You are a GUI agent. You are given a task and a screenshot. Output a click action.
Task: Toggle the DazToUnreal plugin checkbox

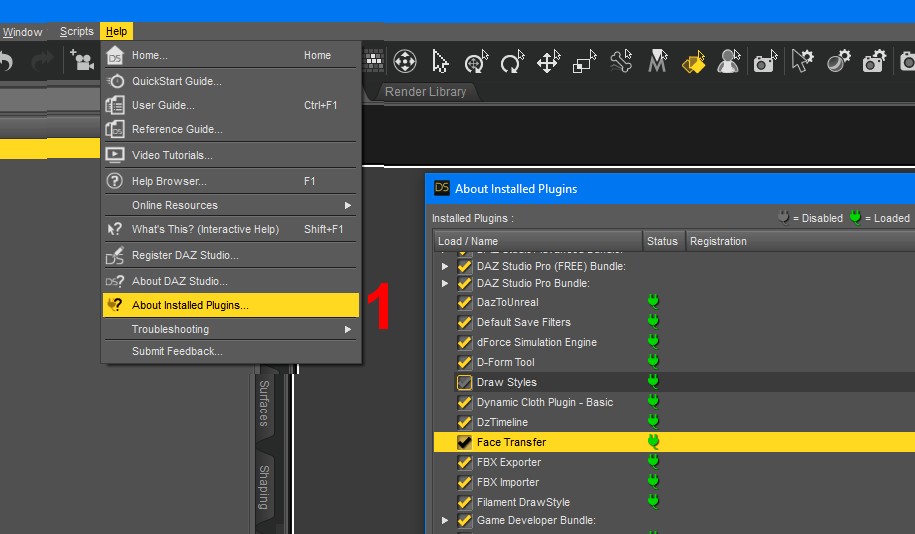point(465,302)
